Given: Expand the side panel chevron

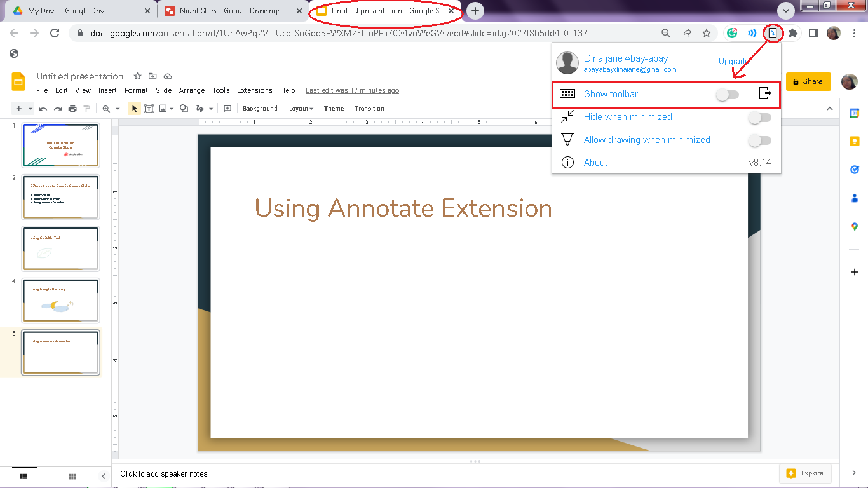Looking at the screenshot, I should point(855,473).
